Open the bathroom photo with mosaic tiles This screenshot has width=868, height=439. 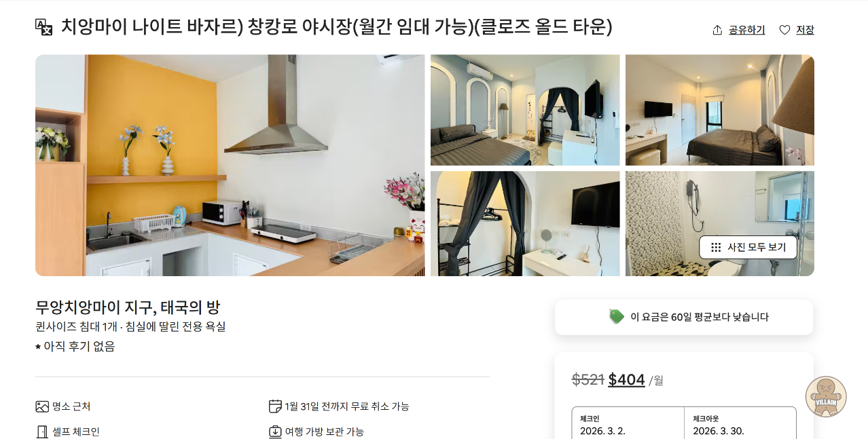(720, 224)
